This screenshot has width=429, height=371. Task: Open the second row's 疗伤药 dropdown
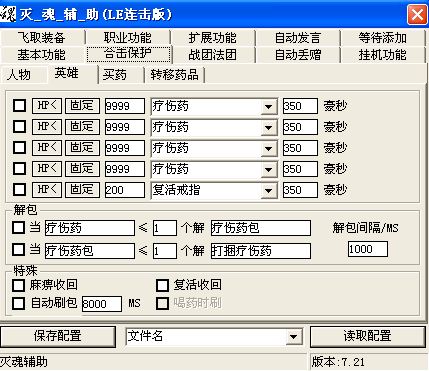pyautogui.click(x=268, y=128)
